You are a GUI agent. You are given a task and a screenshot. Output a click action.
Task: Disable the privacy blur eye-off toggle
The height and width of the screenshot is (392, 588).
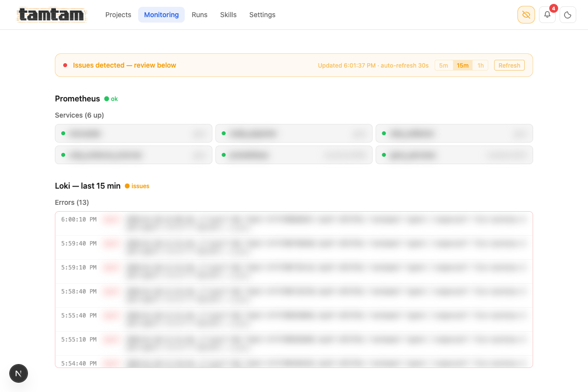(x=526, y=15)
